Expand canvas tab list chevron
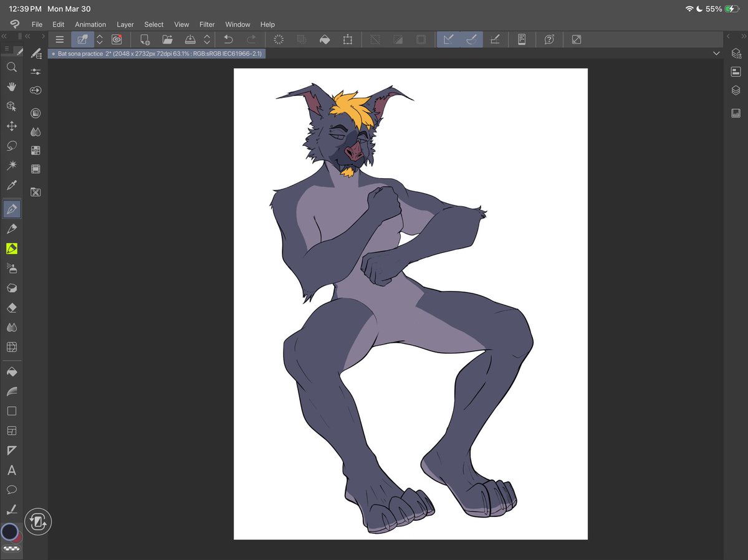Screen dimensions: 748x560 [x=716, y=54]
